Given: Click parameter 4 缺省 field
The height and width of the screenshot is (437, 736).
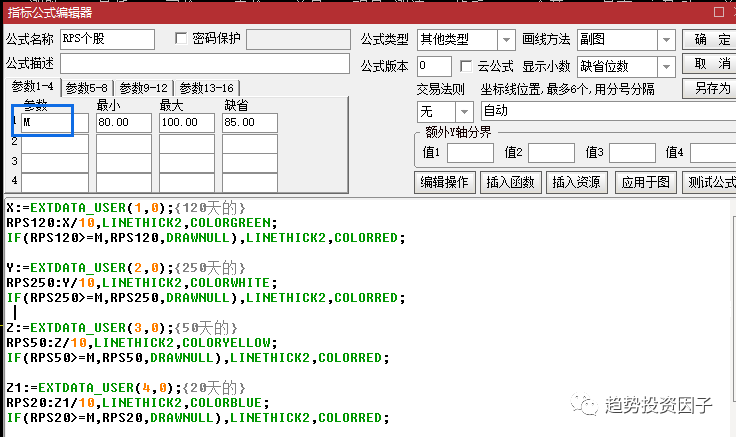Looking at the screenshot, I should click(x=250, y=182).
